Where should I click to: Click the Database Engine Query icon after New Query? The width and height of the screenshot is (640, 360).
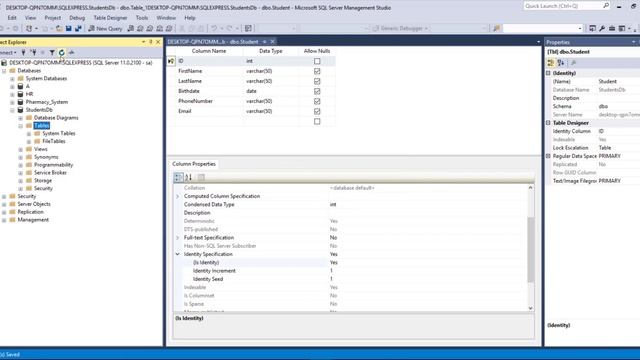131,29
